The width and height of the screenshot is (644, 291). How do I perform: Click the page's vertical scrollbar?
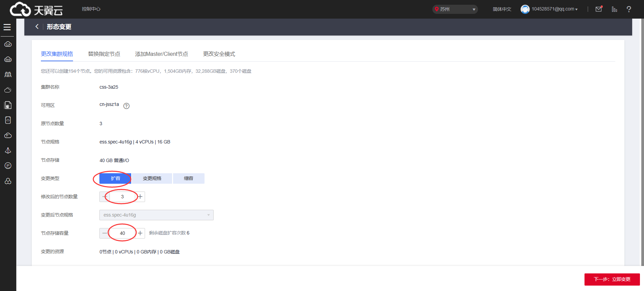pos(642,142)
